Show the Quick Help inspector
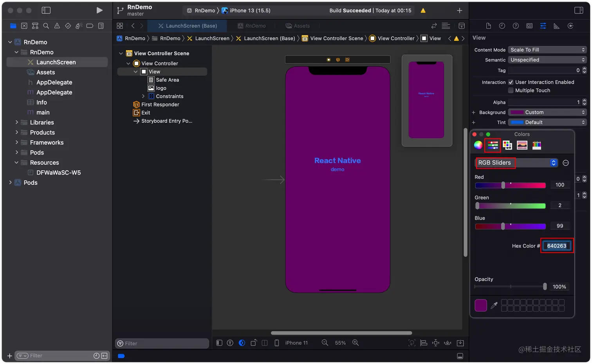592x364 pixels. pyautogui.click(x=516, y=26)
